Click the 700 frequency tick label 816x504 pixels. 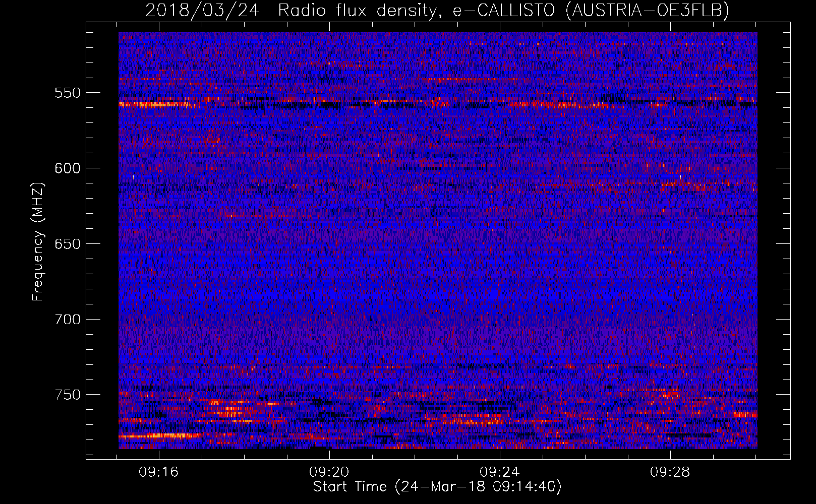coord(68,320)
